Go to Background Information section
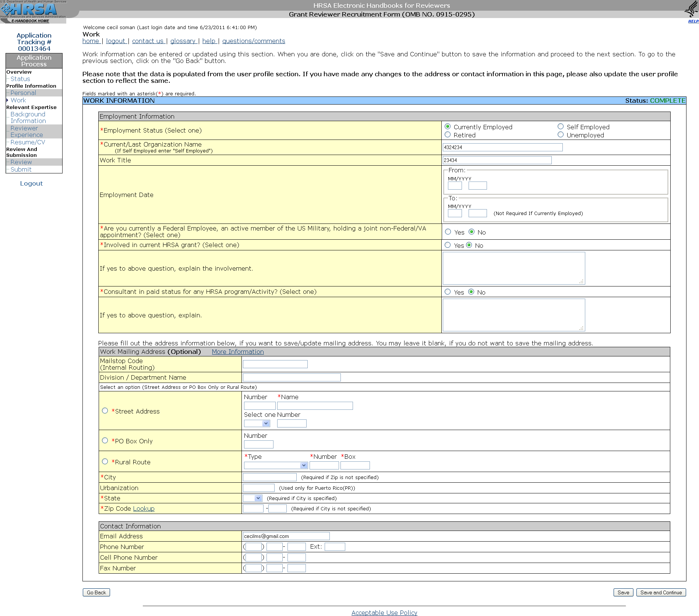699x616 pixels. (x=28, y=117)
